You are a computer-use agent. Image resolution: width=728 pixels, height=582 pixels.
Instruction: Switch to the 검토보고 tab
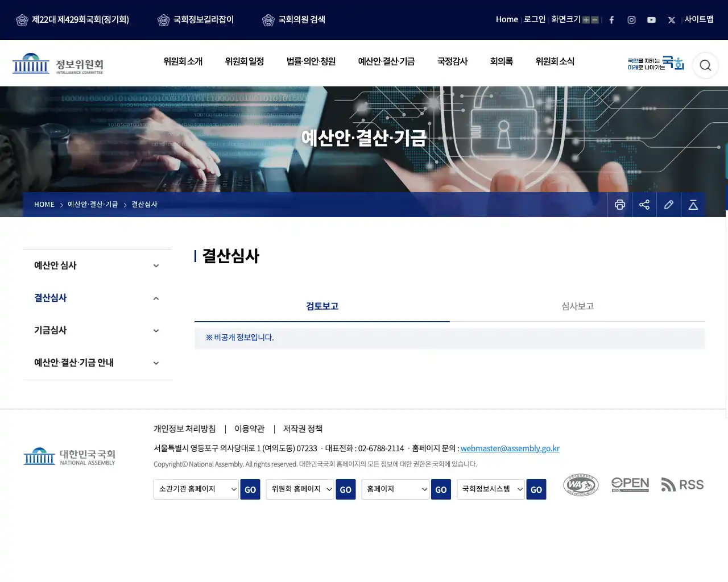click(x=322, y=306)
